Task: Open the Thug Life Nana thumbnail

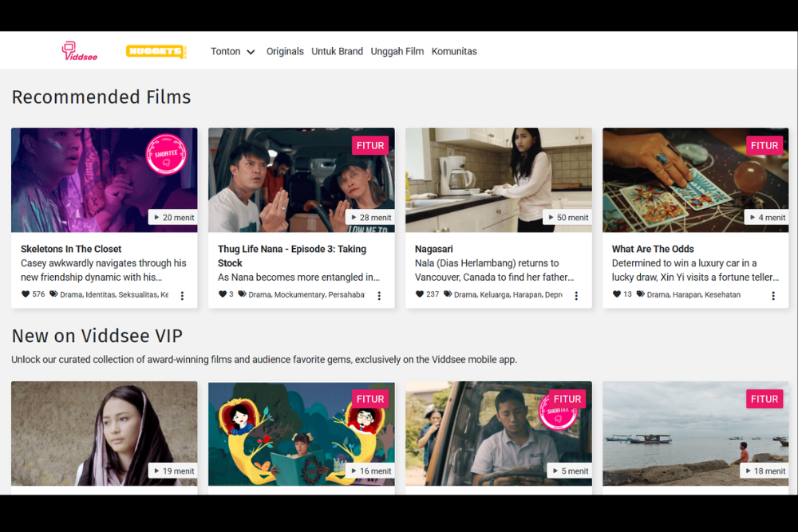Action: pyautogui.click(x=302, y=180)
